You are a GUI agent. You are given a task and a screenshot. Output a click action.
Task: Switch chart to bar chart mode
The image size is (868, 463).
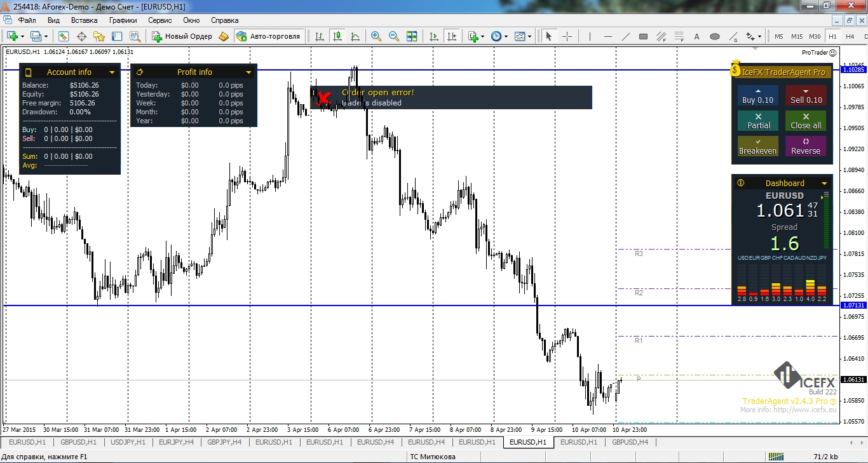coord(320,36)
